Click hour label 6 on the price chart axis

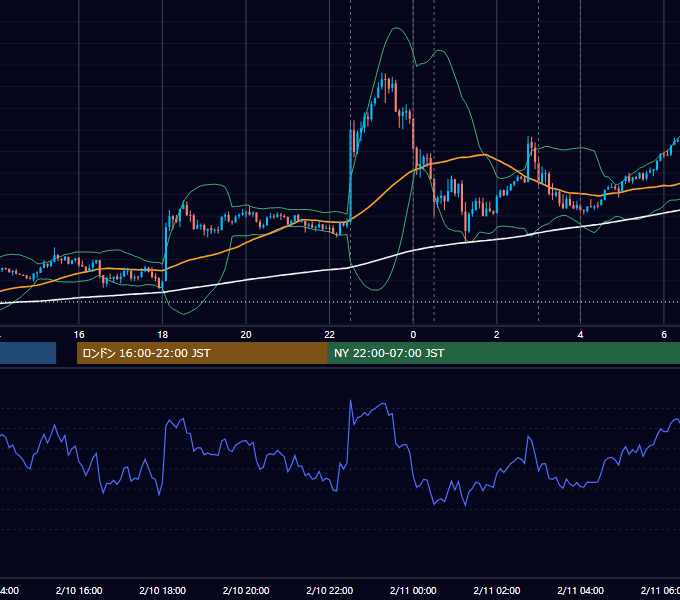664,335
